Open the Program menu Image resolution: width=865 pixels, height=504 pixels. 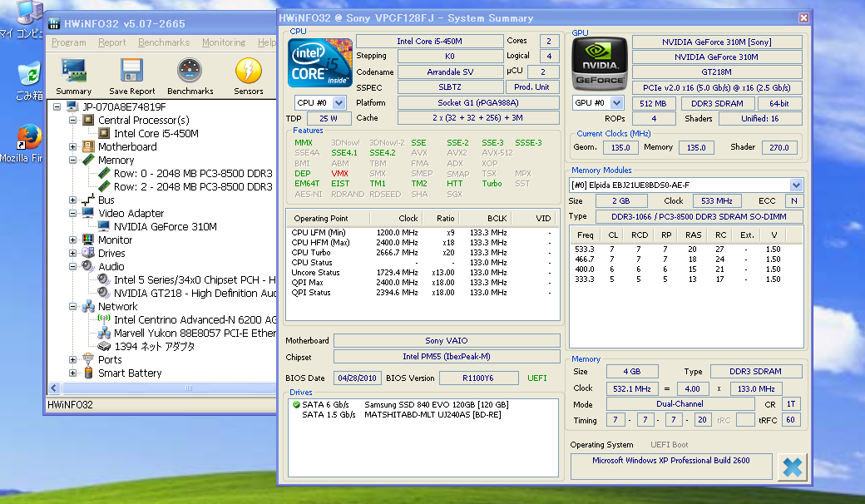pyautogui.click(x=69, y=42)
